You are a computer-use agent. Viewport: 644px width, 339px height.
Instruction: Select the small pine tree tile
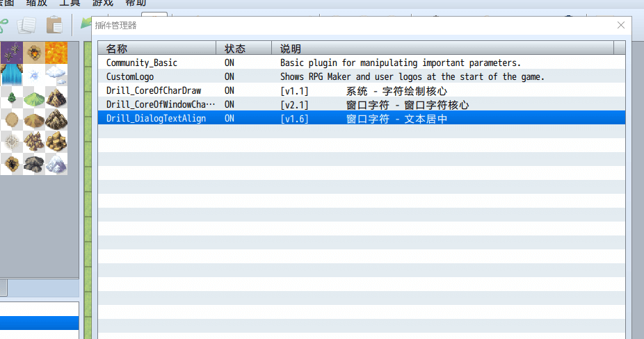[11, 97]
